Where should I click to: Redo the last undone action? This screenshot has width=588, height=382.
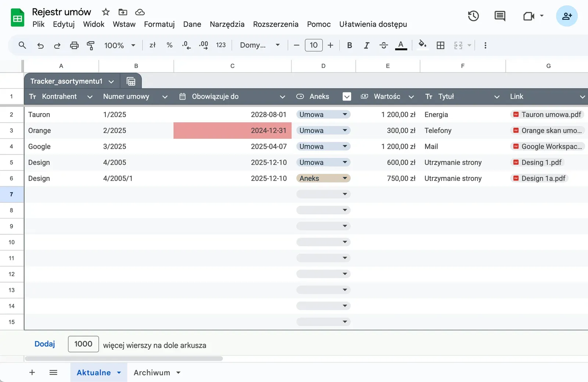pyautogui.click(x=57, y=46)
